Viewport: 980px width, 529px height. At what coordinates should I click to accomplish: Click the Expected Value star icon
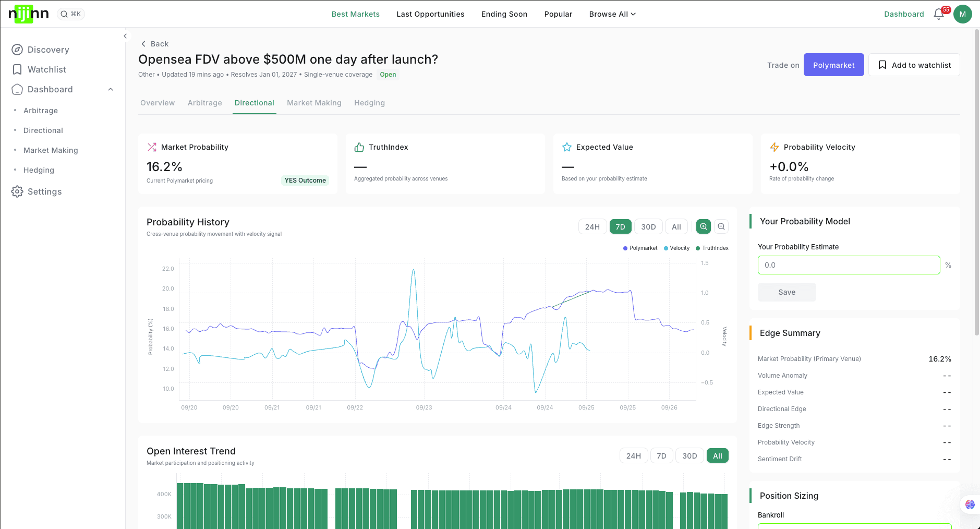pyautogui.click(x=567, y=147)
